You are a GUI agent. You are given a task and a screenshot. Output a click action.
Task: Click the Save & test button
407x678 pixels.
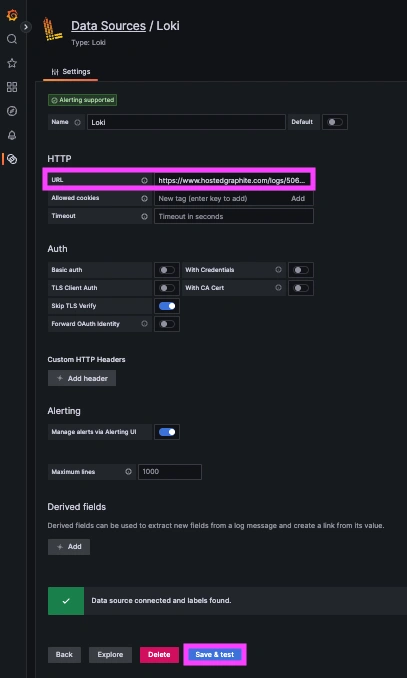(215, 655)
